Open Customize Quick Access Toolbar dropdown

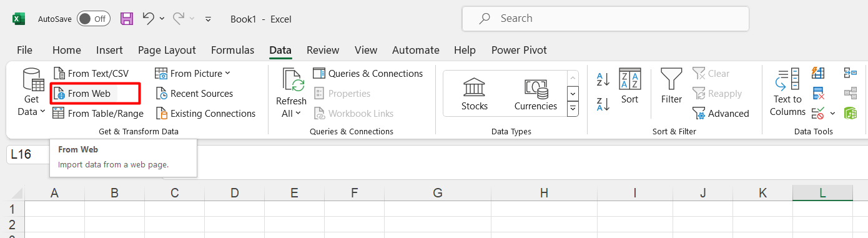(x=208, y=19)
